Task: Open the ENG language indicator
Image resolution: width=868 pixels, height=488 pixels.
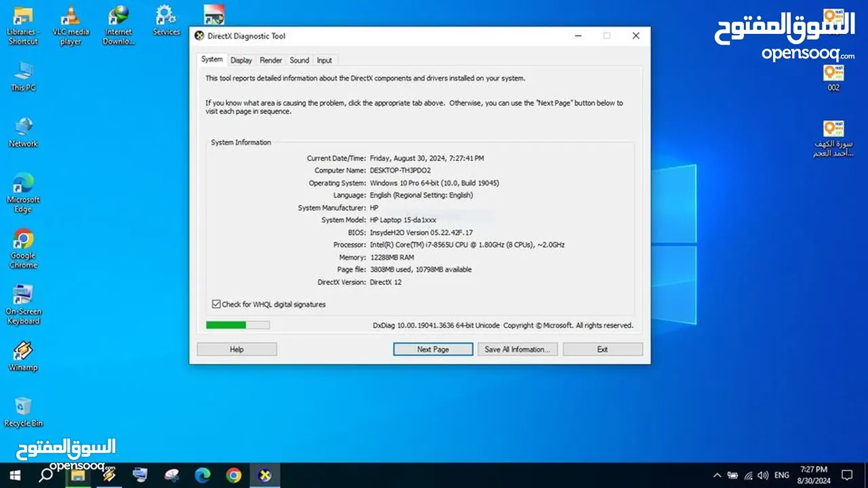Action: [781, 475]
